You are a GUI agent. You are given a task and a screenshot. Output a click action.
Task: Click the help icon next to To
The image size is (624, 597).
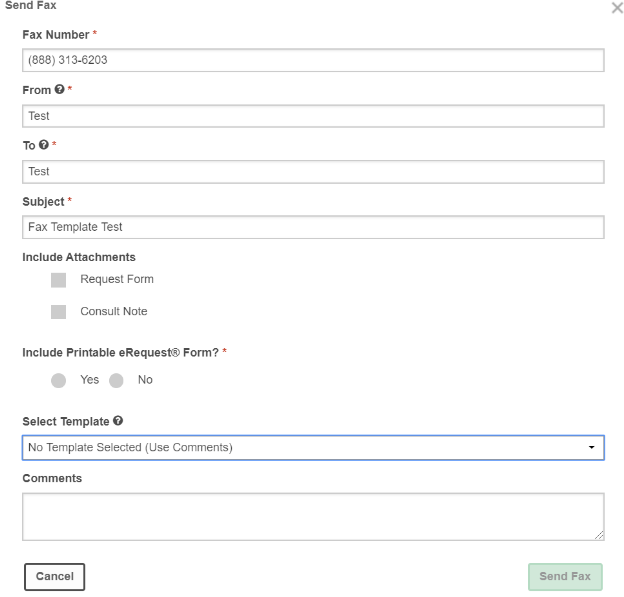pos(44,144)
